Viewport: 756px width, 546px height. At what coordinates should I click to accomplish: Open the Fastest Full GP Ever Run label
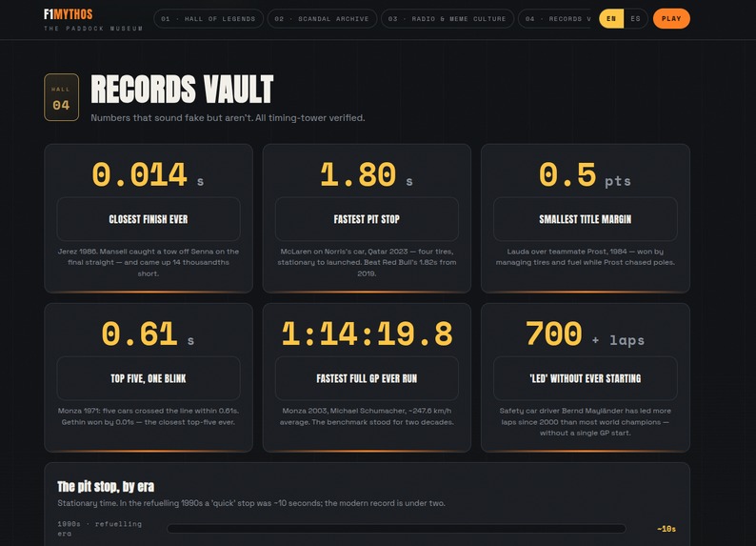[x=367, y=378]
